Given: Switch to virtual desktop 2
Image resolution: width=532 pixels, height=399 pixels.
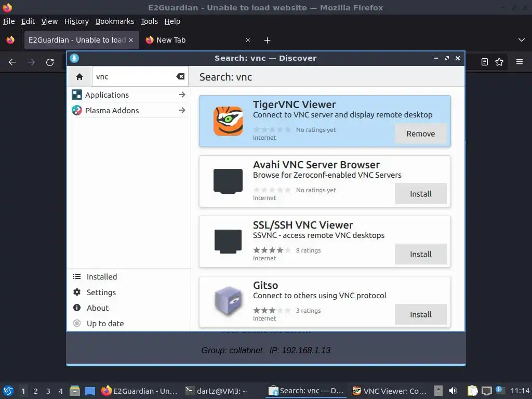Looking at the screenshot, I should click(36, 391).
